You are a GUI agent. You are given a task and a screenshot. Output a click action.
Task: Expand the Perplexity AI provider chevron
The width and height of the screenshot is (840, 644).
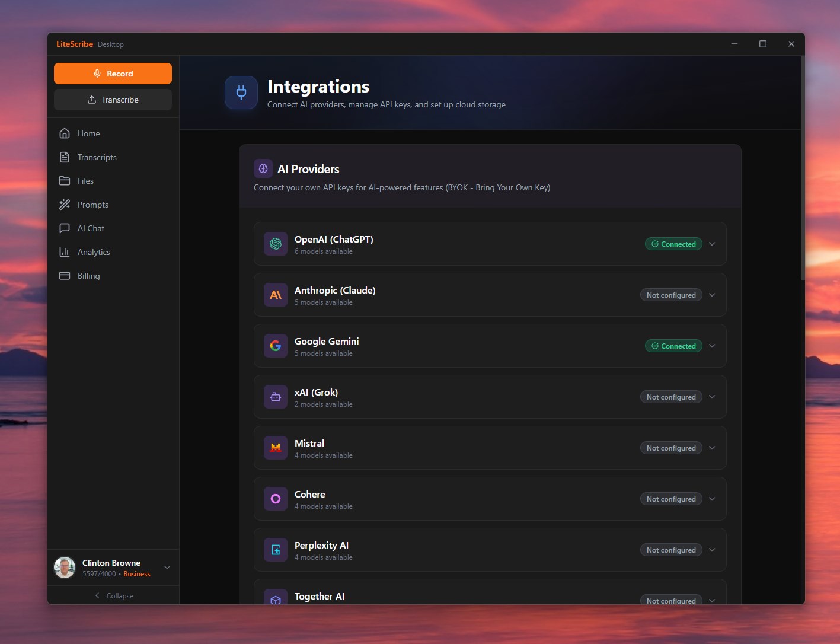pos(712,550)
